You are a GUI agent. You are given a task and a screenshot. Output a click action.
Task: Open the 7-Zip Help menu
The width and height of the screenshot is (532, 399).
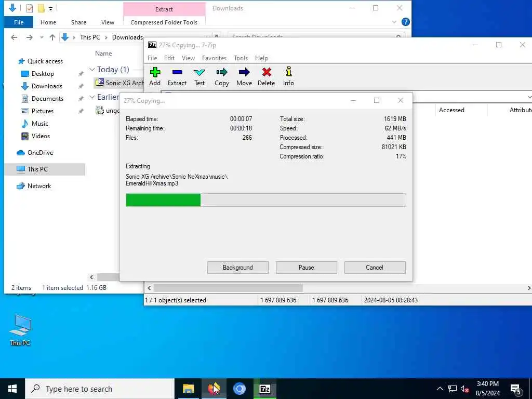(262, 58)
